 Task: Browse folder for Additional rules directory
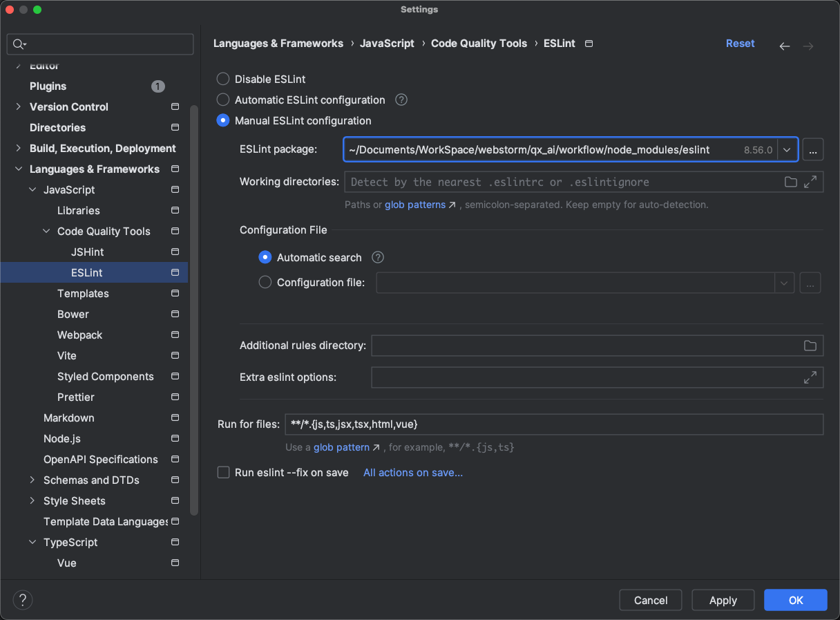(810, 346)
